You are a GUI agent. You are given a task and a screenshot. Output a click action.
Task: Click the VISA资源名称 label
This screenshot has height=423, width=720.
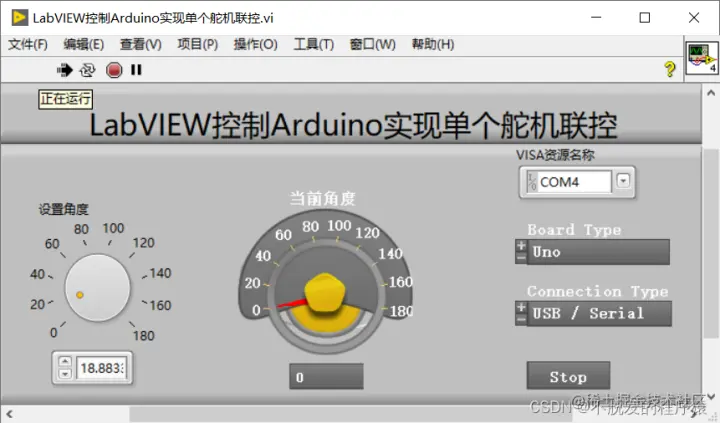tap(556, 155)
